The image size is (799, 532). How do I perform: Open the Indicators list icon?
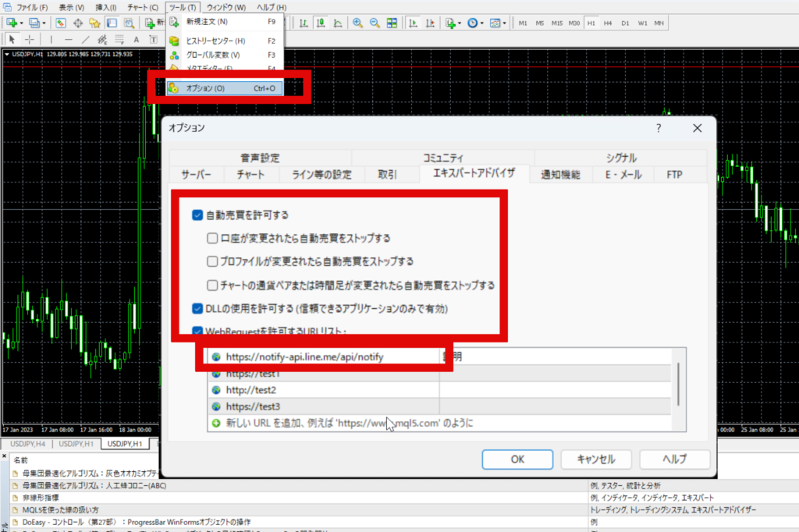click(450, 23)
